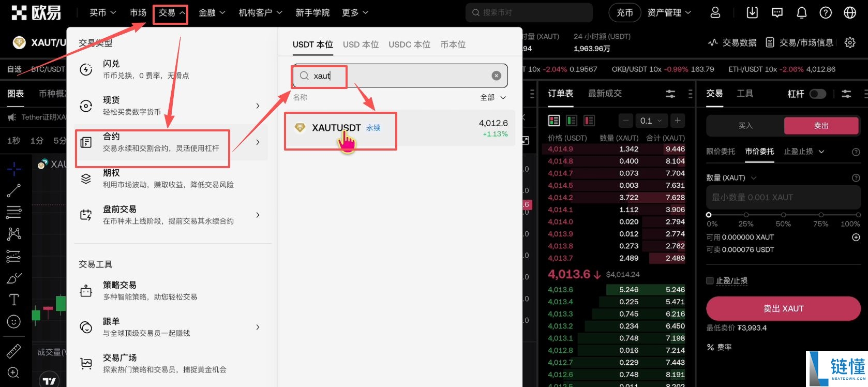The image size is (868, 387).
Task: Increase order book price step with plus
Action: coord(678,121)
